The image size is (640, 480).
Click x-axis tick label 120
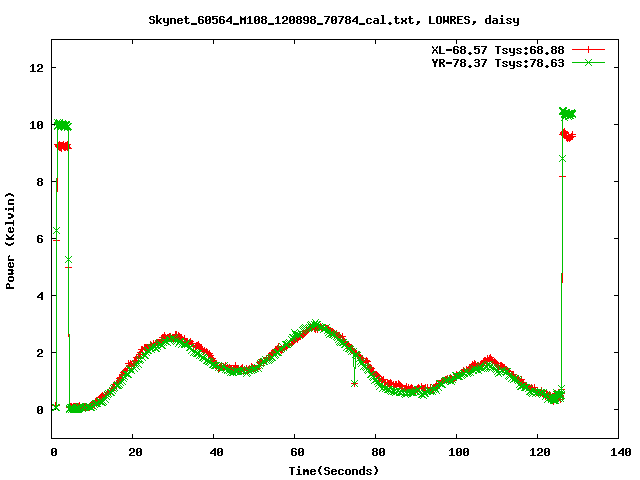[540, 452]
